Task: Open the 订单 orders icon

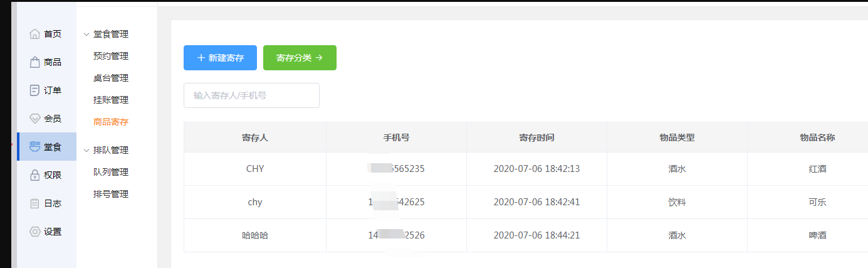Action: [35, 90]
